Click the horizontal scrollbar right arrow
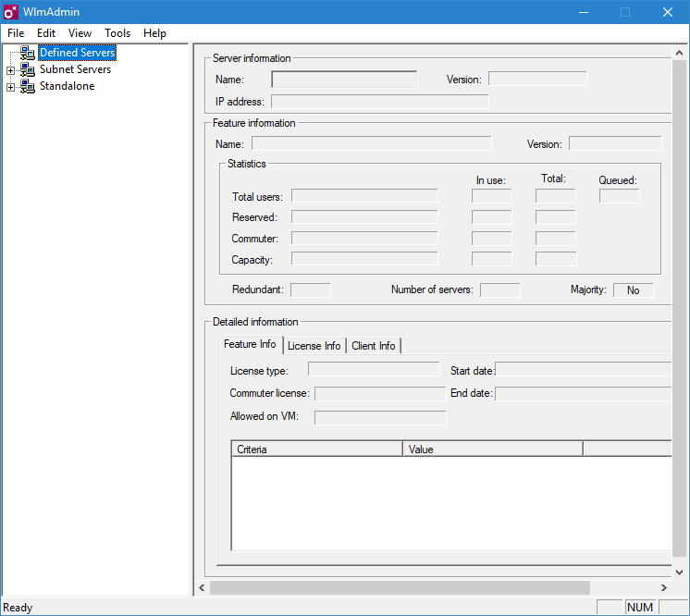The width and height of the screenshot is (690, 616). point(663,587)
